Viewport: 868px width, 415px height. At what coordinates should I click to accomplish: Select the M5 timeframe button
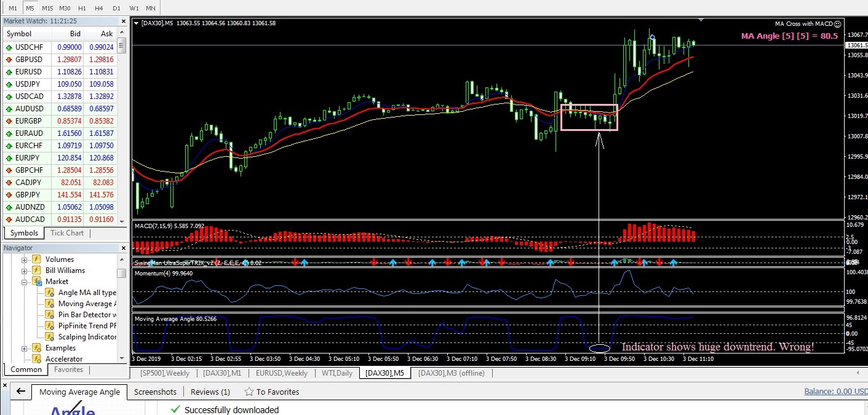coord(30,8)
